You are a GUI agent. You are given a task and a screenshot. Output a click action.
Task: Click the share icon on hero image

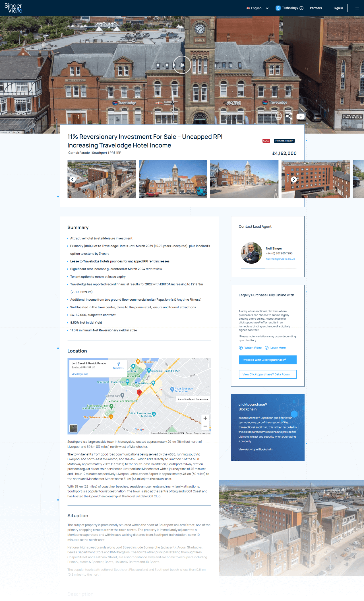289,116
